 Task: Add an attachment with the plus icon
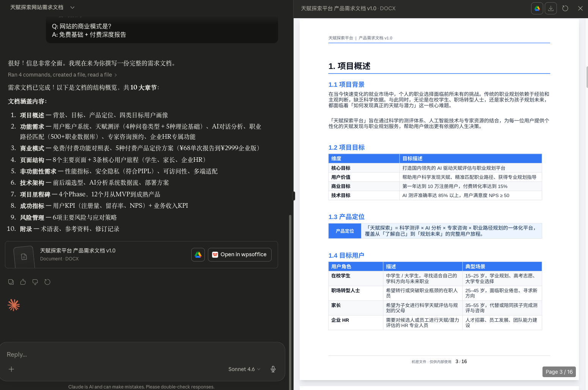(x=11, y=369)
